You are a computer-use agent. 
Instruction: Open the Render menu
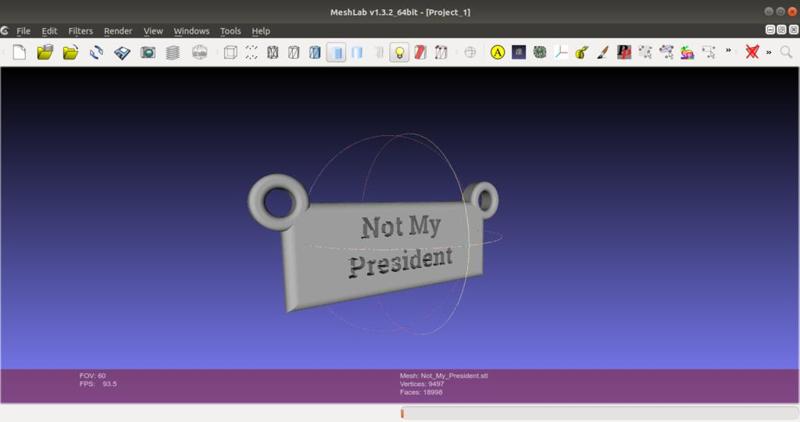[118, 31]
